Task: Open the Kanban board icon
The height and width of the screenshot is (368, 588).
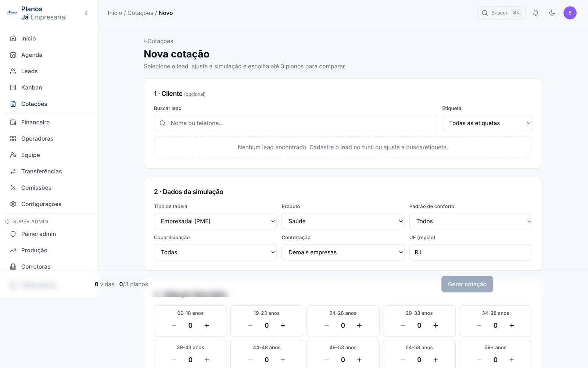Action: coord(13,88)
